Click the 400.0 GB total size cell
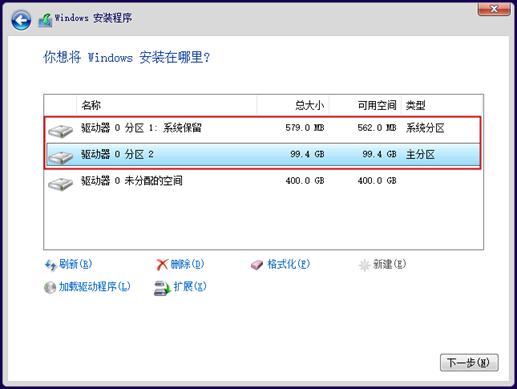Screen dimensions: 517x389 point(305,181)
